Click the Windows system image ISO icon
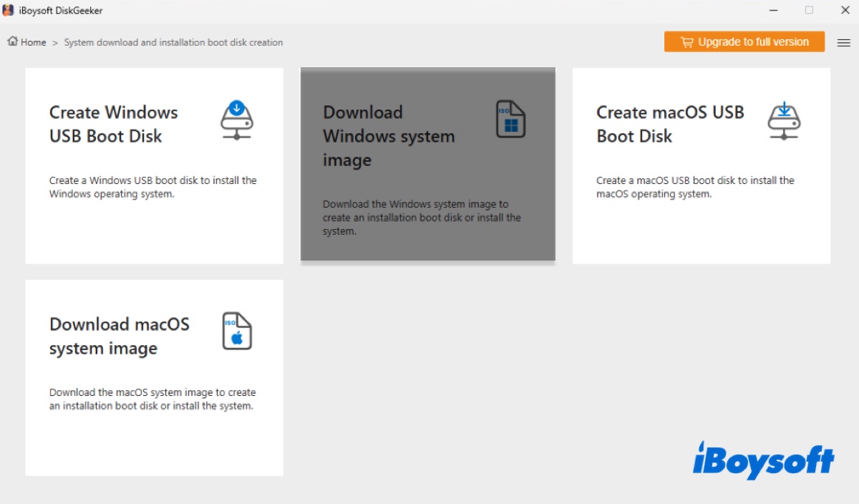 (x=510, y=119)
